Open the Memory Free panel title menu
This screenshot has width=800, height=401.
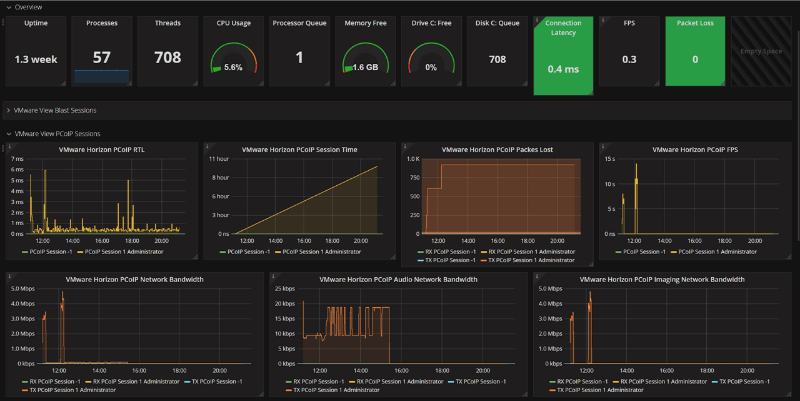tap(365, 23)
